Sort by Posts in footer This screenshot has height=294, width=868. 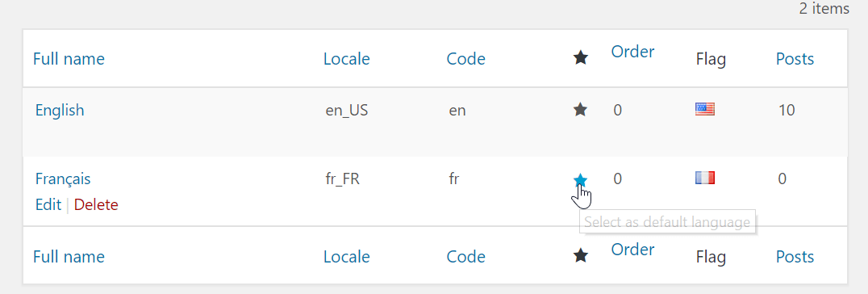[x=795, y=257]
